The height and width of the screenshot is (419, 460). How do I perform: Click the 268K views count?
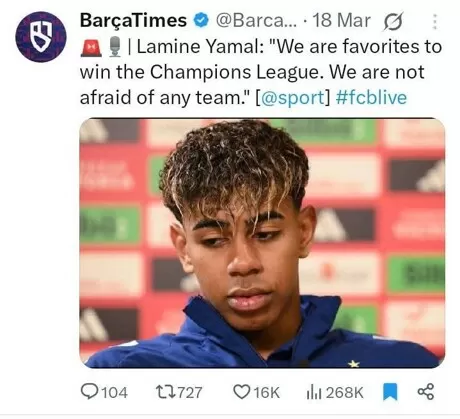tap(345, 392)
